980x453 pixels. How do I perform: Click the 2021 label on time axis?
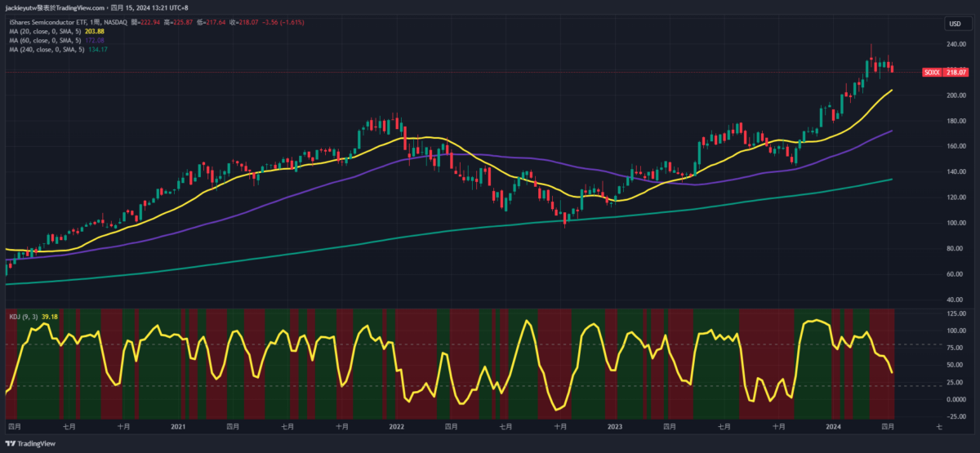179,426
